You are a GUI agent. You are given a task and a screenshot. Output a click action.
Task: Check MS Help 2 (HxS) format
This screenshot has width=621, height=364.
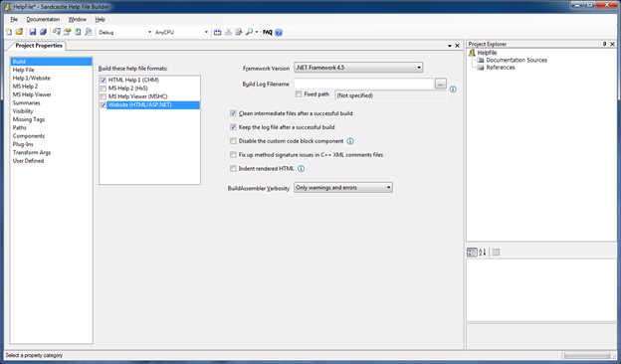pyautogui.click(x=103, y=89)
